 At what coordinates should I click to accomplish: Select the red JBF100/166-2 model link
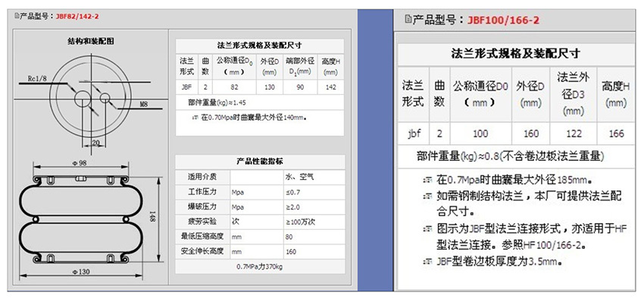[x=503, y=20]
